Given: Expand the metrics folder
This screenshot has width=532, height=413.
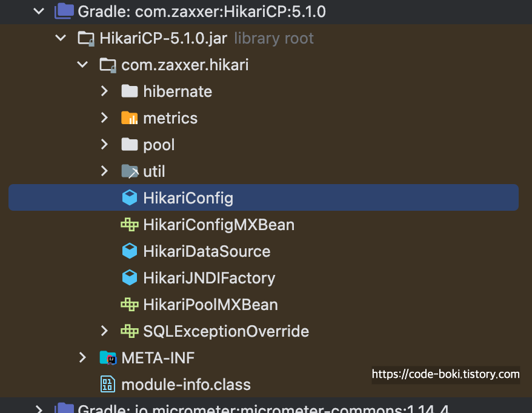Looking at the screenshot, I should (104, 117).
